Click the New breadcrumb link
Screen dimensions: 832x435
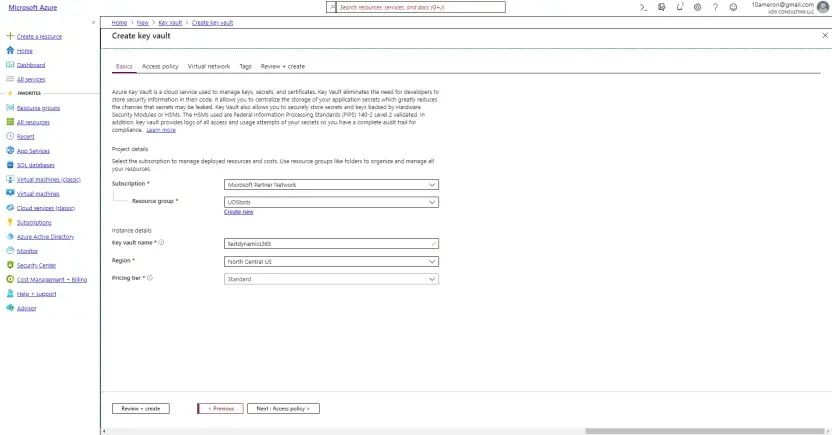(143, 23)
